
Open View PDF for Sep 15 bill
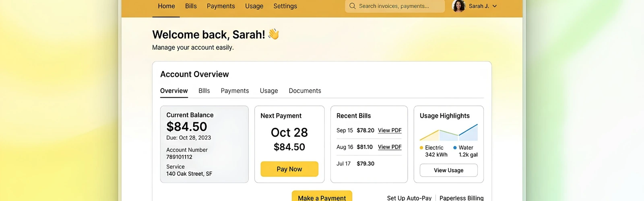point(390,130)
